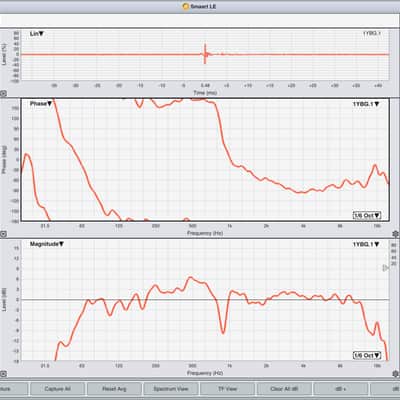Click the Capture All button
Viewport: 400px width, 400px height.
(57, 389)
